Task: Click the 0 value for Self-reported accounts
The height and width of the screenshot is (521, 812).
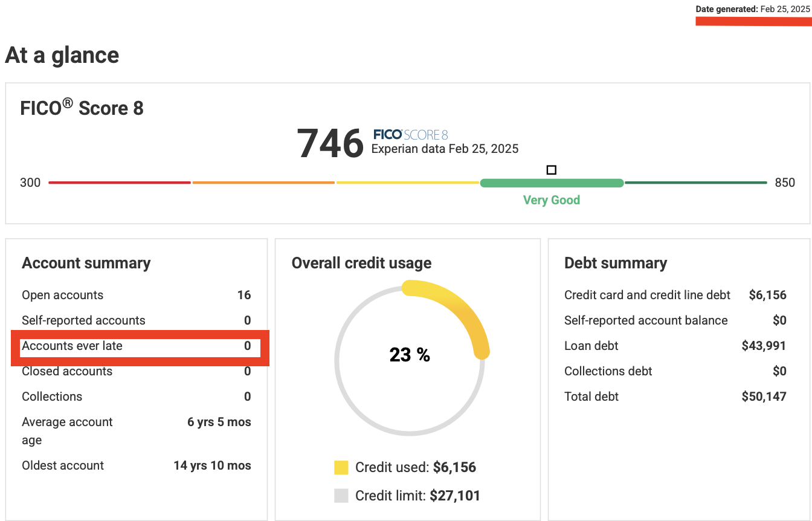Action: [248, 320]
